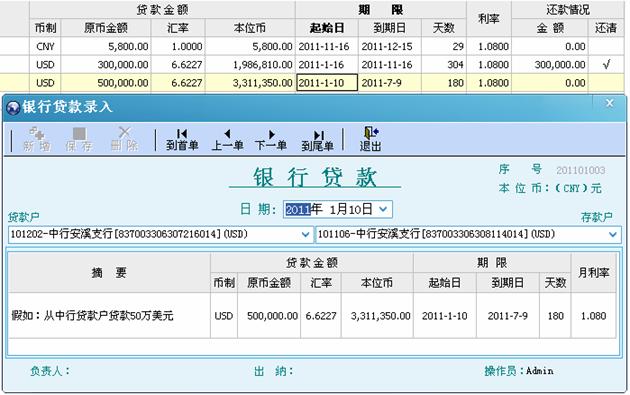This screenshot has height=395, width=630.
Task: Click the 利率 column header in background table
Action: (x=489, y=18)
